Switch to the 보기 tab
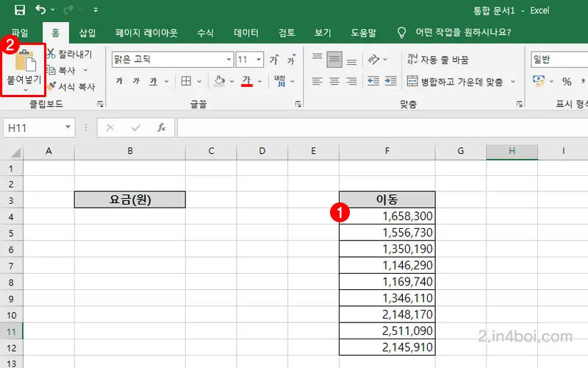Screen dimensions: 588x368 pyautogui.click(x=323, y=32)
